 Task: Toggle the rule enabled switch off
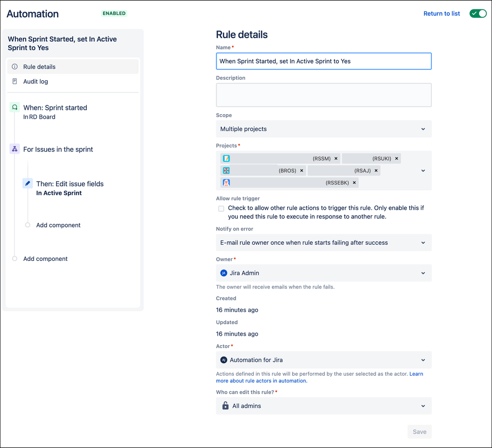point(478,13)
